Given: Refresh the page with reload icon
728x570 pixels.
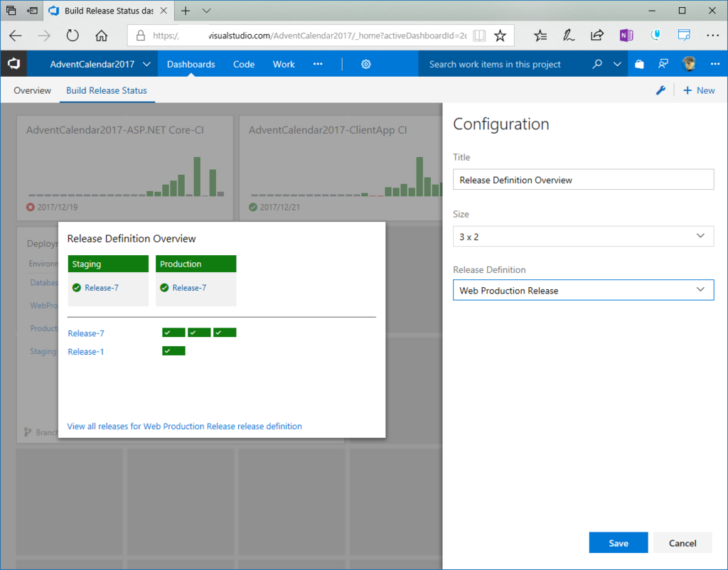Looking at the screenshot, I should coord(73,36).
